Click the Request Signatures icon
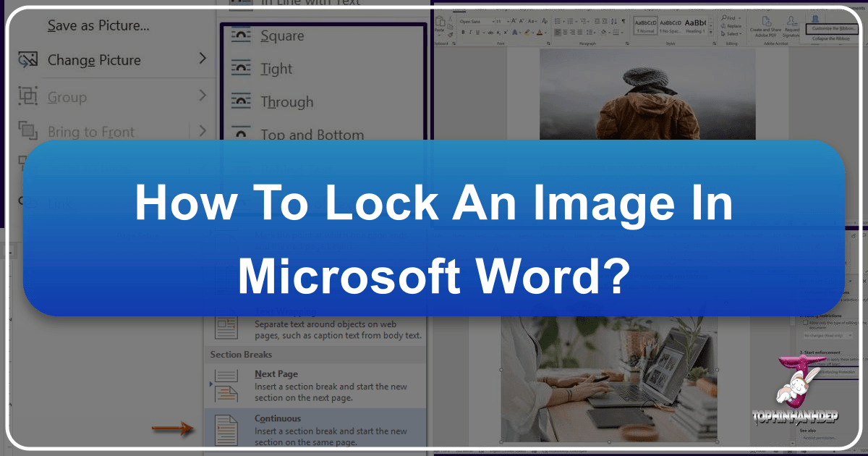Viewport: 868px width, 456px height. [x=791, y=22]
